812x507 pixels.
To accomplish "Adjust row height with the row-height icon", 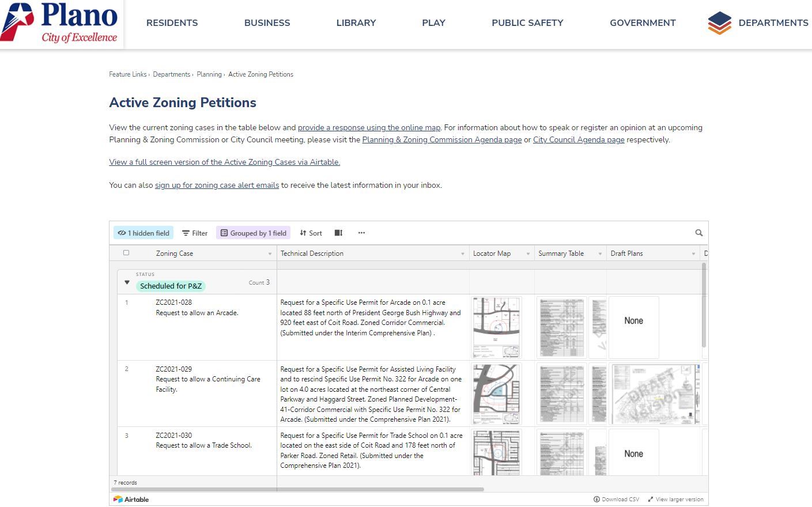I will [x=338, y=233].
